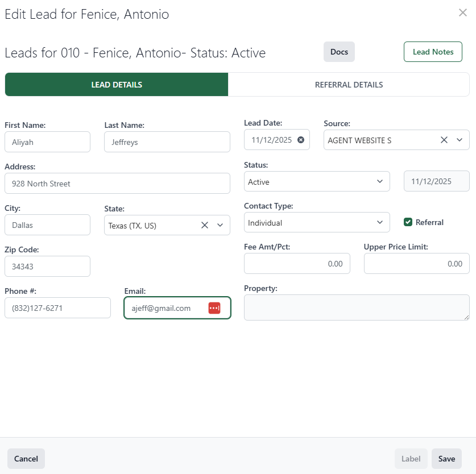The width and height of the screenshot is (476, 474).
Task: Select the Lead Details tab
Action: 116,84
